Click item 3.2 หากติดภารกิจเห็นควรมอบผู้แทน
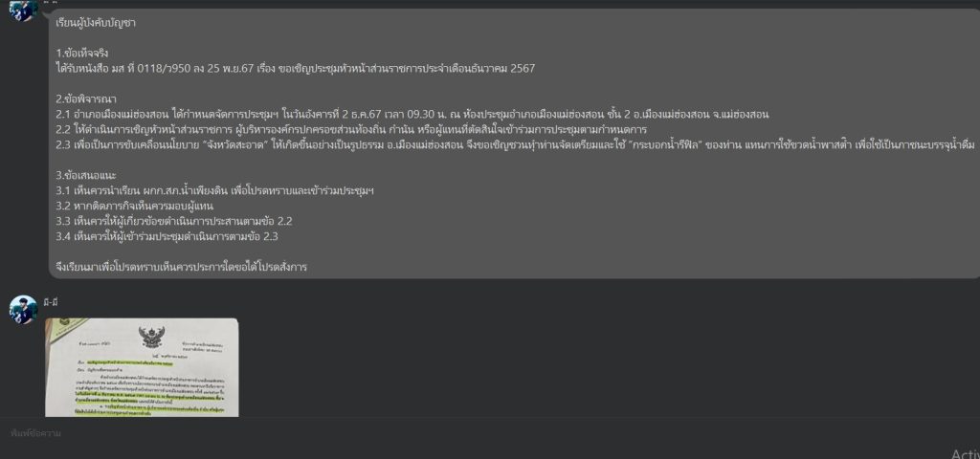Image resolution: width=980 pixels, height=459 pixels. pyautogui.click(x=135, y=207)
